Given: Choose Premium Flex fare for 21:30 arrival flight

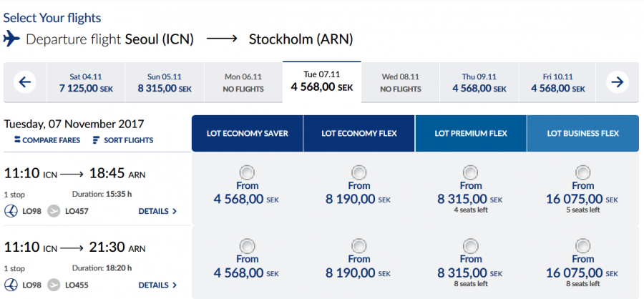Looking at the screenshot, I should [x=471, y=246].
